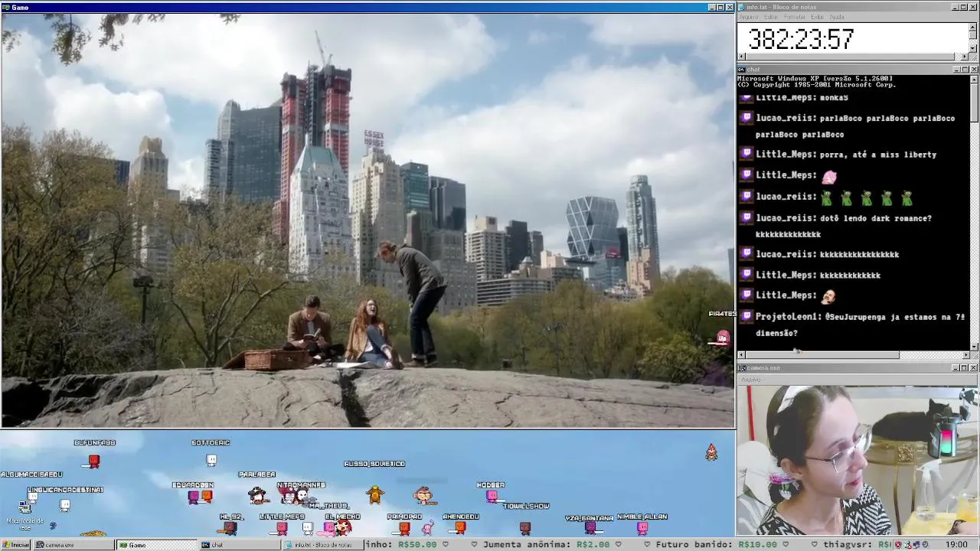Click the character at top-right of sky panel
Screen dimensions: 980x551
click(711, 452)
